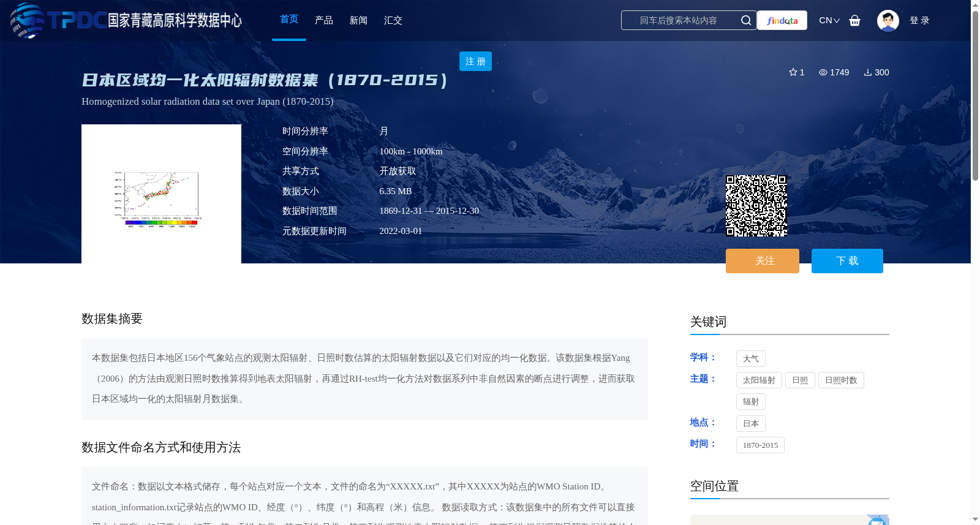Open the shopping basket icon
Screen dimensions: 980x525
pos(854,20)
